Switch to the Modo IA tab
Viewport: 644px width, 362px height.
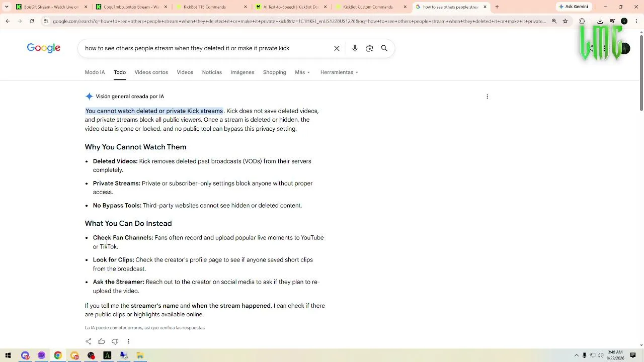[95, 72]
